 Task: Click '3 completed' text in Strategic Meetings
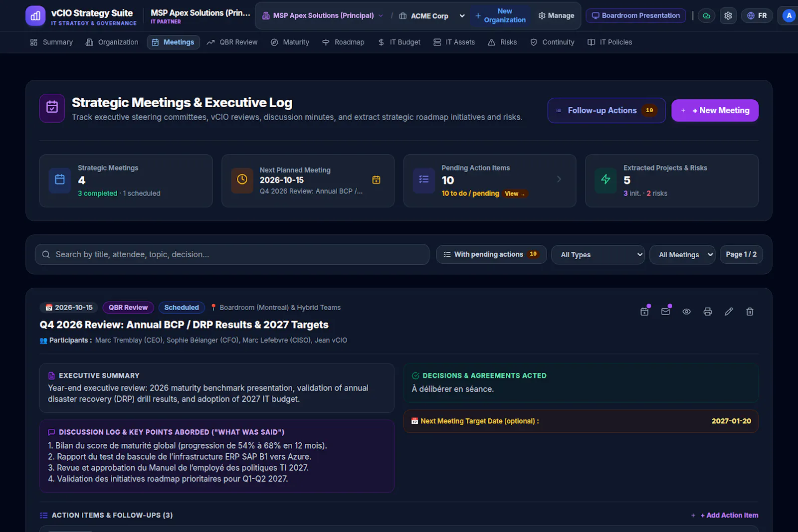point(97,193)
